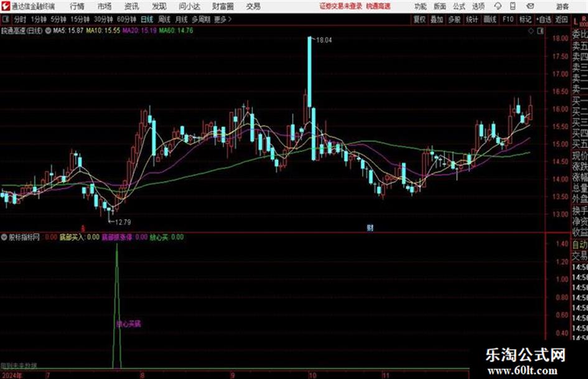Open the 功能 menu

click(x=421, y=6)
